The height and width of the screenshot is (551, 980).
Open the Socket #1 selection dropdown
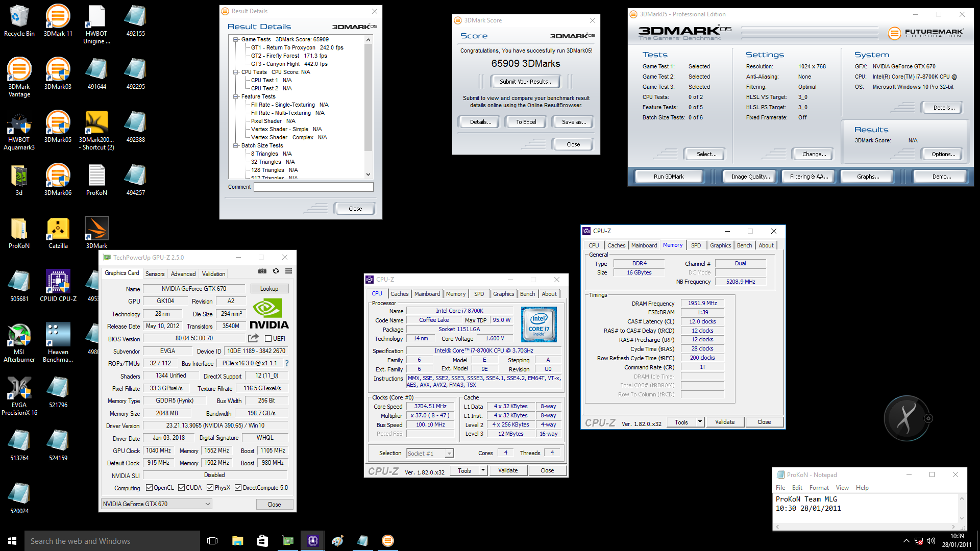point(430,453)
